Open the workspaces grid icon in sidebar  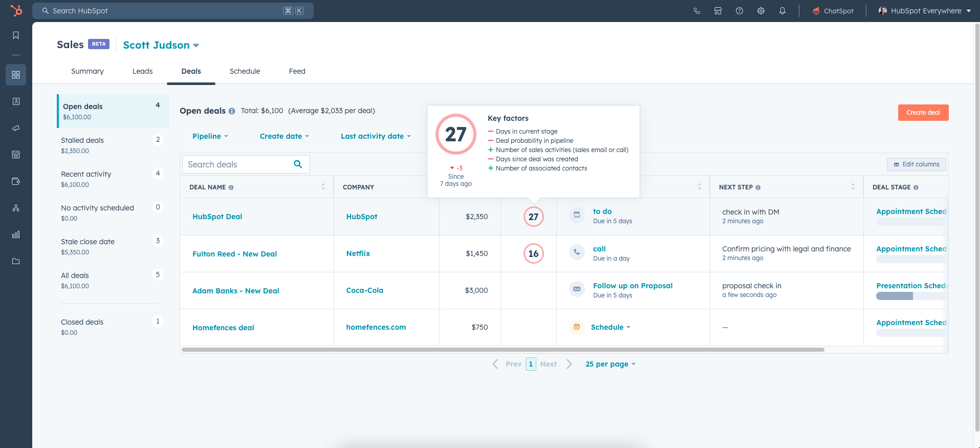(x=16, y=75)
